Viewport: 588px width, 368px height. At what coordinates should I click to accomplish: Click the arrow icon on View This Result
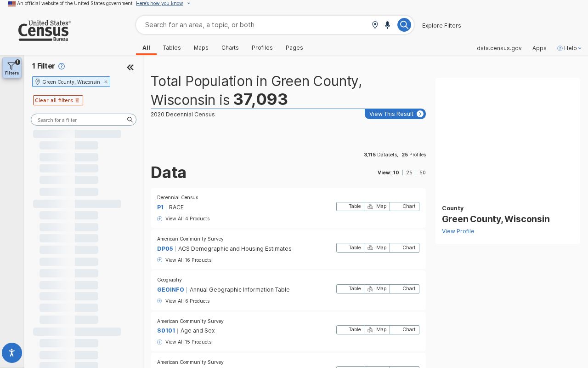point(420,114)
